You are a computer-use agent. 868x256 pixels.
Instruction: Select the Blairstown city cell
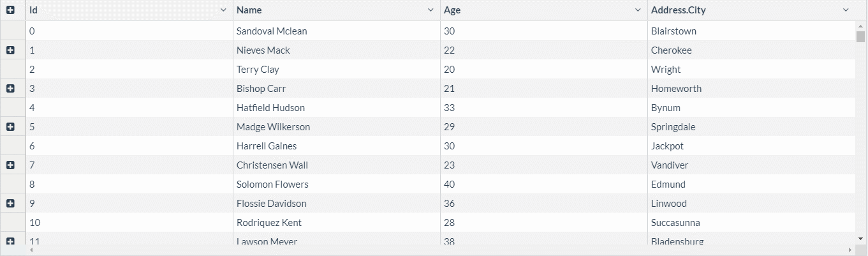click(673, 31)
